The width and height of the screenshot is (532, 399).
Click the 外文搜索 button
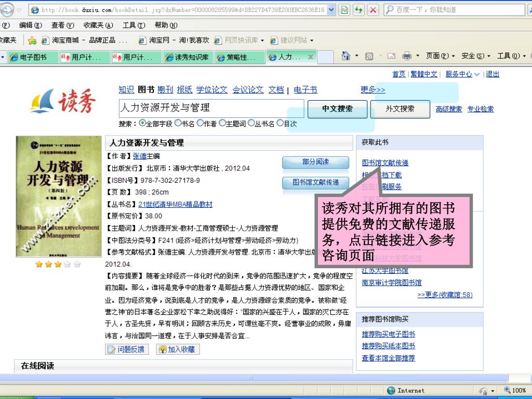400,109
